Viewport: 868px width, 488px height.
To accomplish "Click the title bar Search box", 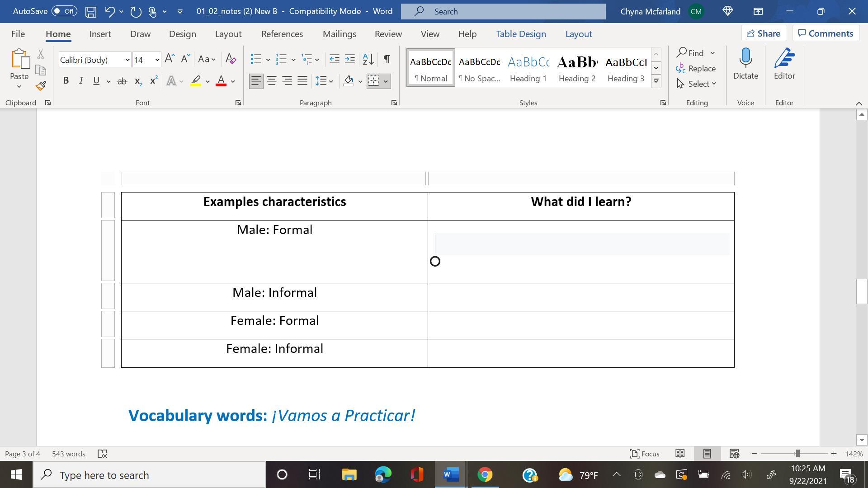I will coord(503,11).
